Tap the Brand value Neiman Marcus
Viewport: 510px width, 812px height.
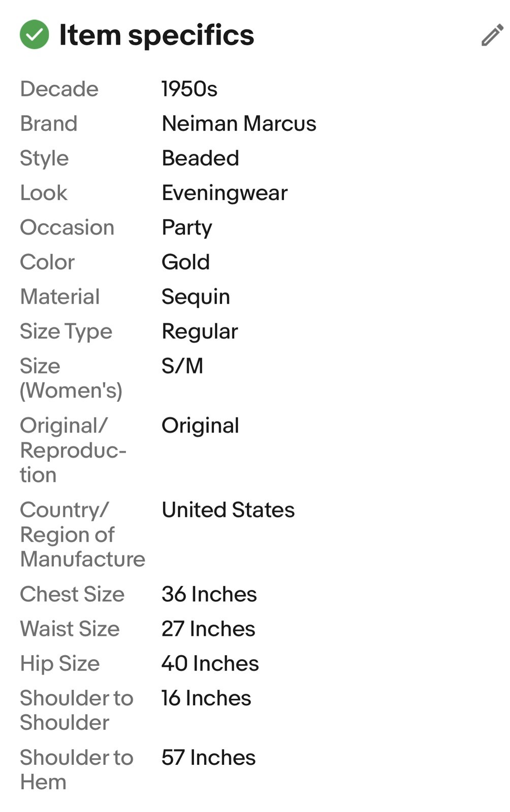point(239,123)
